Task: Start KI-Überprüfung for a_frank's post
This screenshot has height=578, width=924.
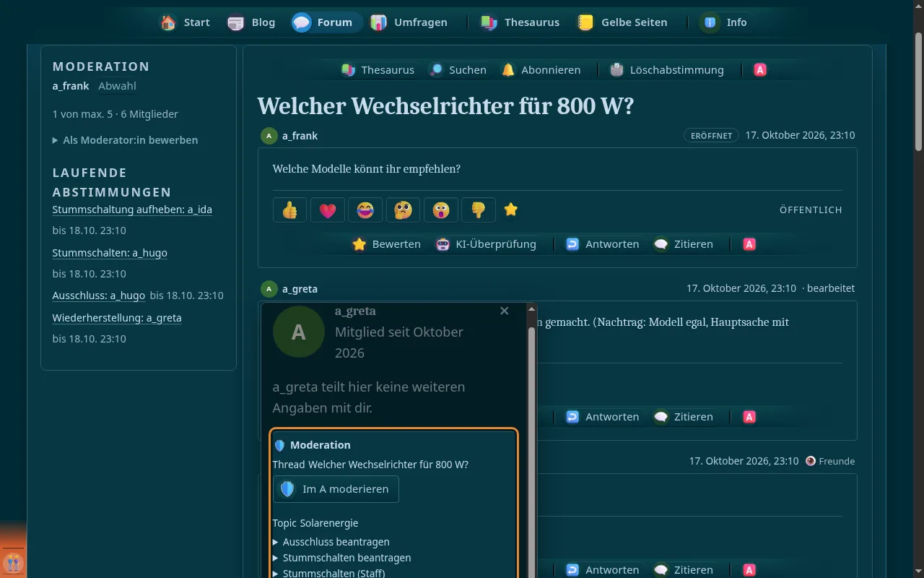Action: (x=486, y=244)
